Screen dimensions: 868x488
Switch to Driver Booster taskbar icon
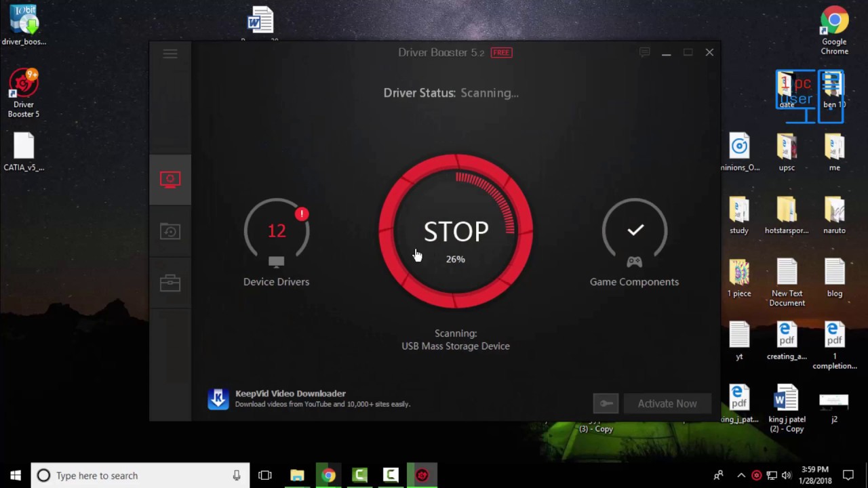coord(422,475)
